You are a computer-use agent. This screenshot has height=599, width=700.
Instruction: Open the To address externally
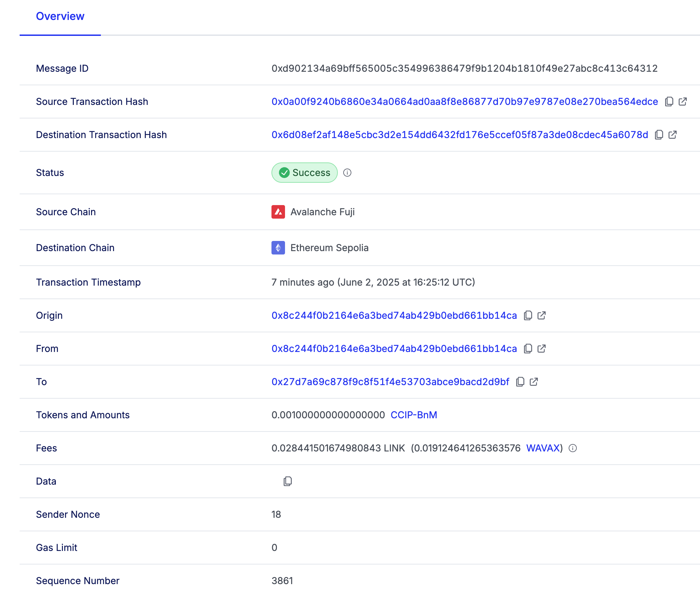pos(533,381)
